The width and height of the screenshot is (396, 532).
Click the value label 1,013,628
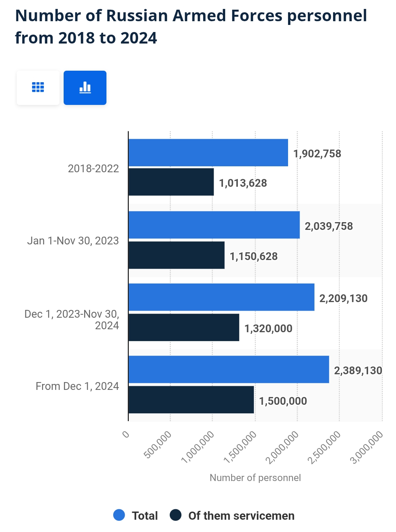243,183
